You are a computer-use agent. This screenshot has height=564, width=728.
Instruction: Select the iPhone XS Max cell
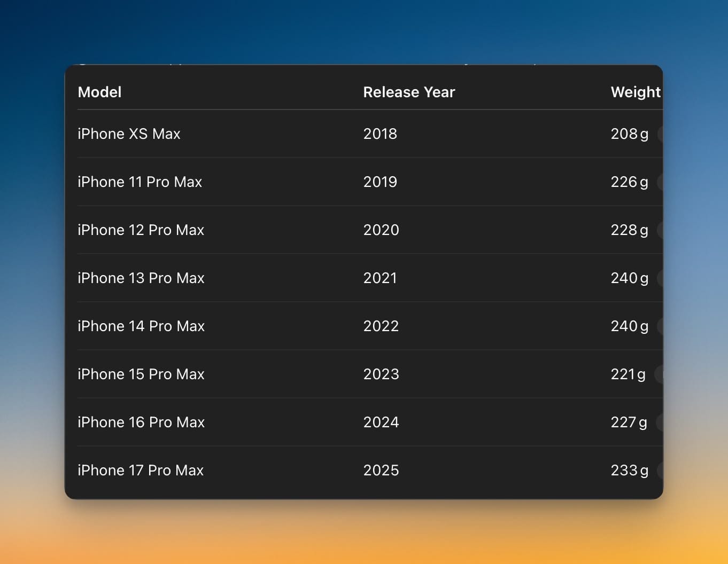(x=129, y=134)
